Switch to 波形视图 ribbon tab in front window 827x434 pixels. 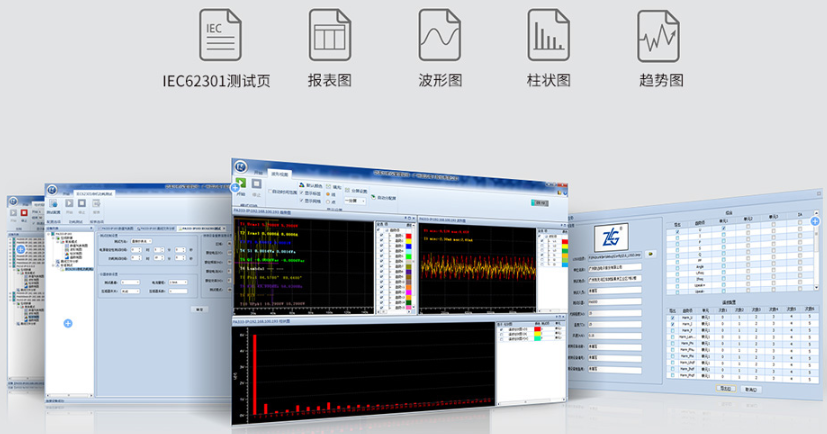point(280,174)
